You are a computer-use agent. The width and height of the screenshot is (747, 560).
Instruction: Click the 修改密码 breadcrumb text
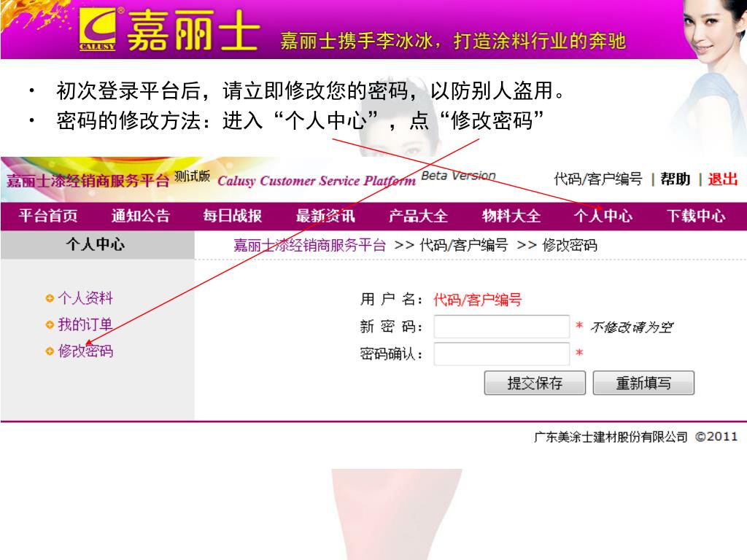[x=570, y=245]
